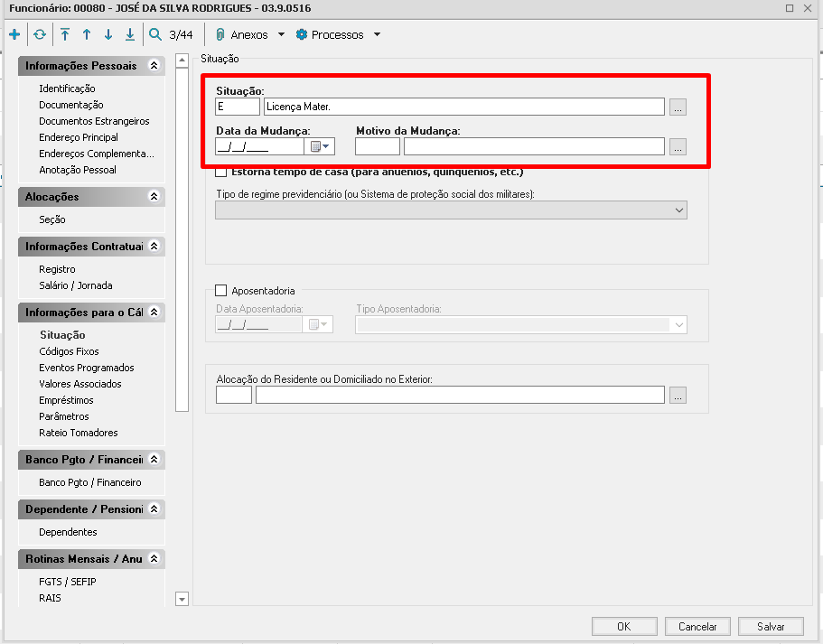823x644 pixels.
Task: Open Identificação in the sidebar
Action: (x=67, y=89)
